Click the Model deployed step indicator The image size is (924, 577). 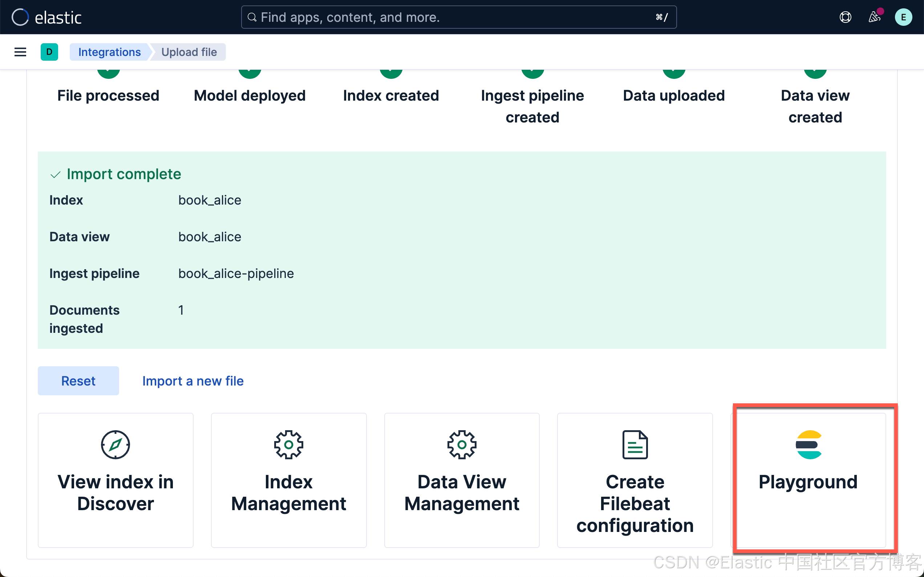[x=250, y=74]
